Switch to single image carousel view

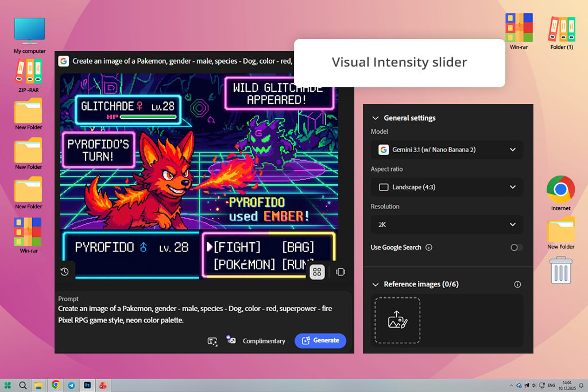click(341, 271)
